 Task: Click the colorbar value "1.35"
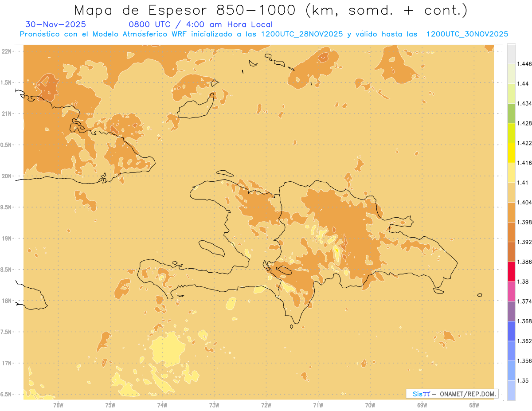(523, 380)
